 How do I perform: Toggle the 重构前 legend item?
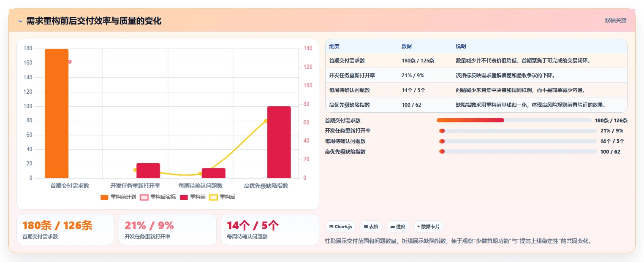coord(193,197)
